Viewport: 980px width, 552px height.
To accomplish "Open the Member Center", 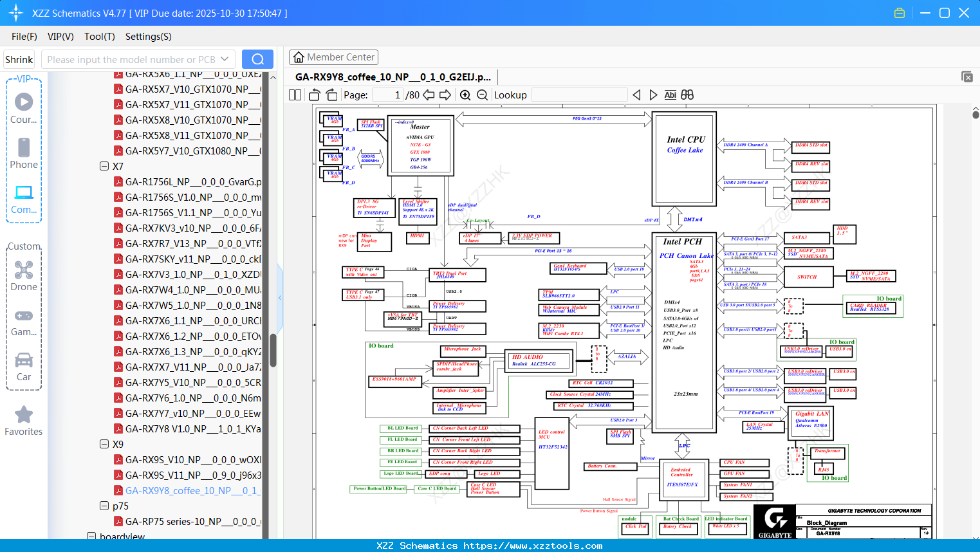I will pos(333,57).
